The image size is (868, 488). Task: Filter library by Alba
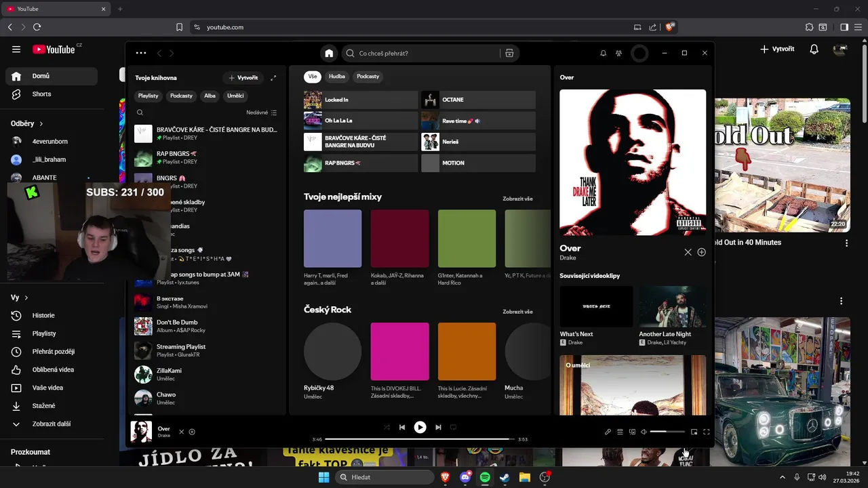[x=210, y=96]
